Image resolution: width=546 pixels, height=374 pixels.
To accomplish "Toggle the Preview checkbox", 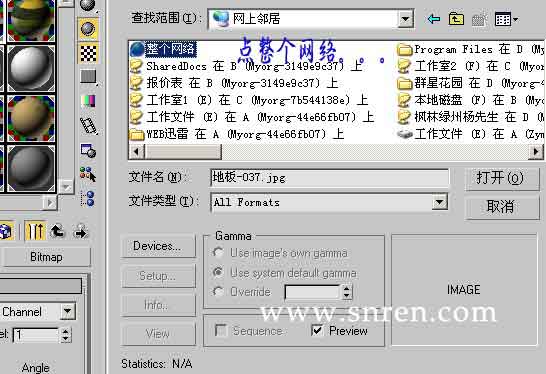I will (x=317, y=330).
